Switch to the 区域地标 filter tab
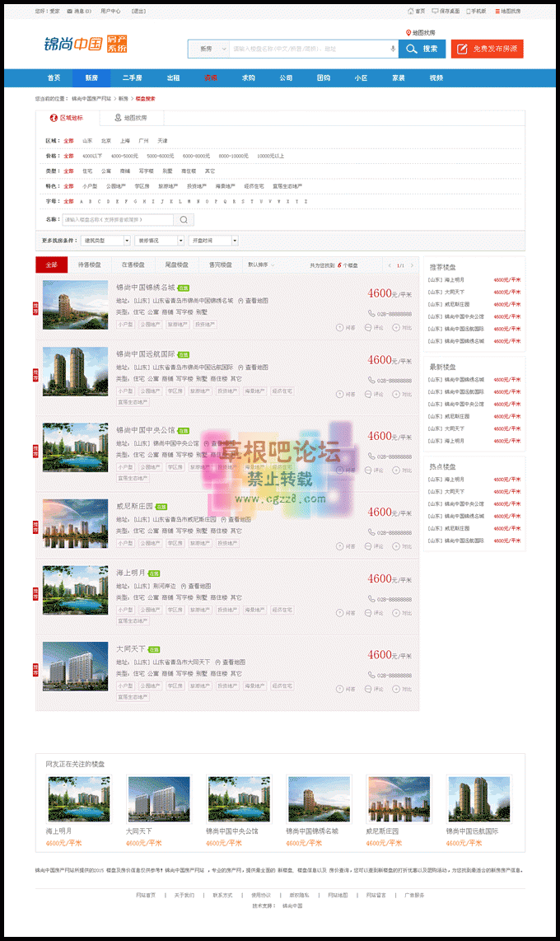Viewport: 560px width, 941px height. click(67, 118)
